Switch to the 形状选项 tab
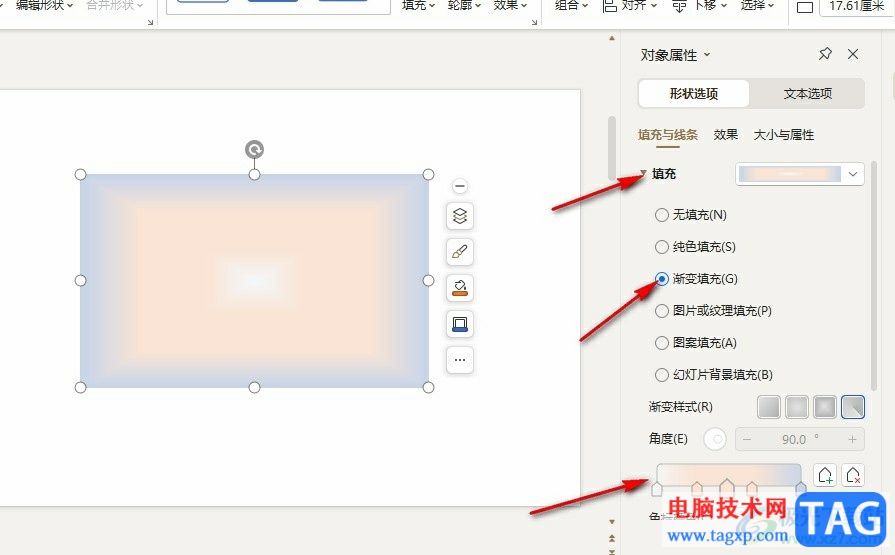The height and width of the screenshot is (555, 895). [x=694, y=94]
